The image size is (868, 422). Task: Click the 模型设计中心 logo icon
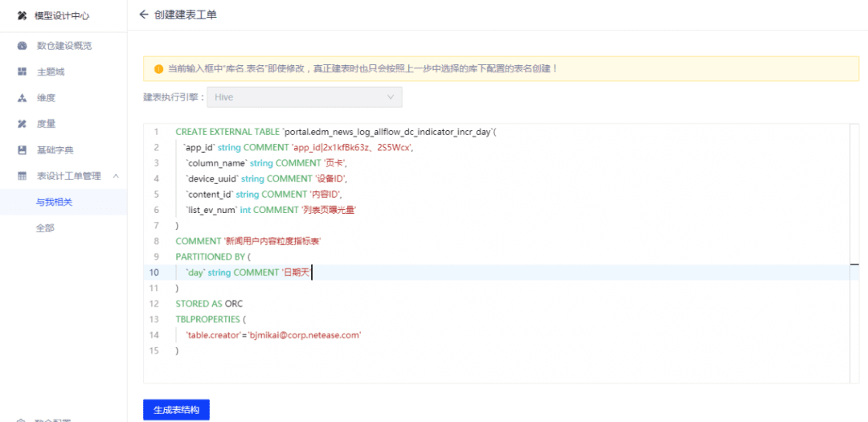pos(23,16)
